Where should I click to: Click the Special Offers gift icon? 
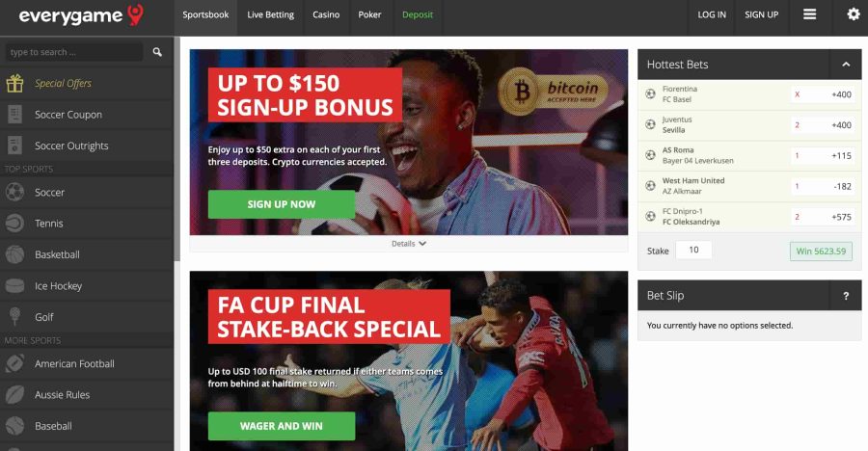pos(14,84)
